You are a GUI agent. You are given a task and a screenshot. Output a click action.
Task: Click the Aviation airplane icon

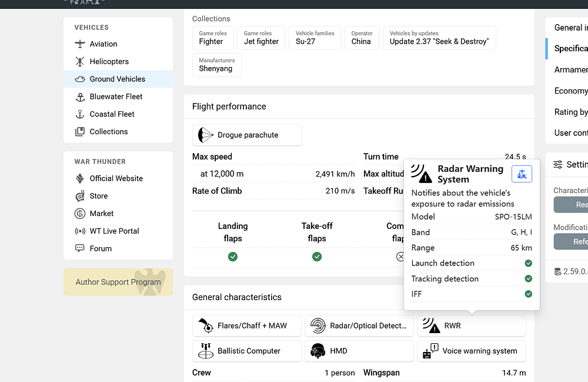click(x=80, y=44)
